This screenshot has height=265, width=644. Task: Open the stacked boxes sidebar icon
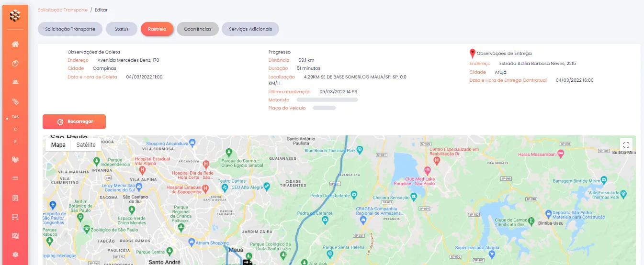15,159
